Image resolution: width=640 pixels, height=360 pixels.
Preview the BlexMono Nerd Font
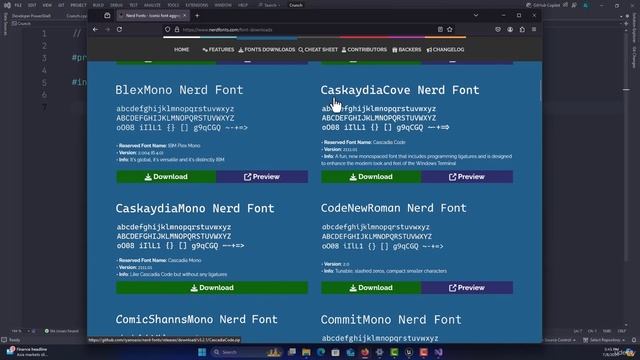262,177
